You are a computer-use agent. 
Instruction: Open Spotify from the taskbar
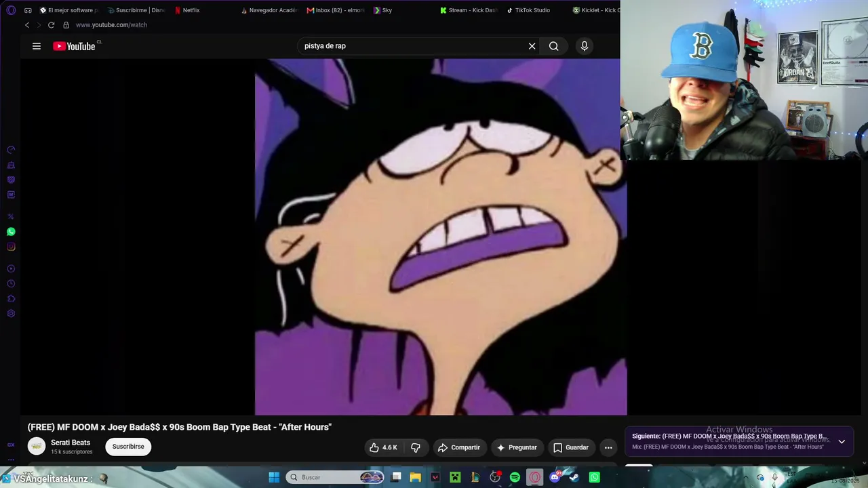coord(515,477)
